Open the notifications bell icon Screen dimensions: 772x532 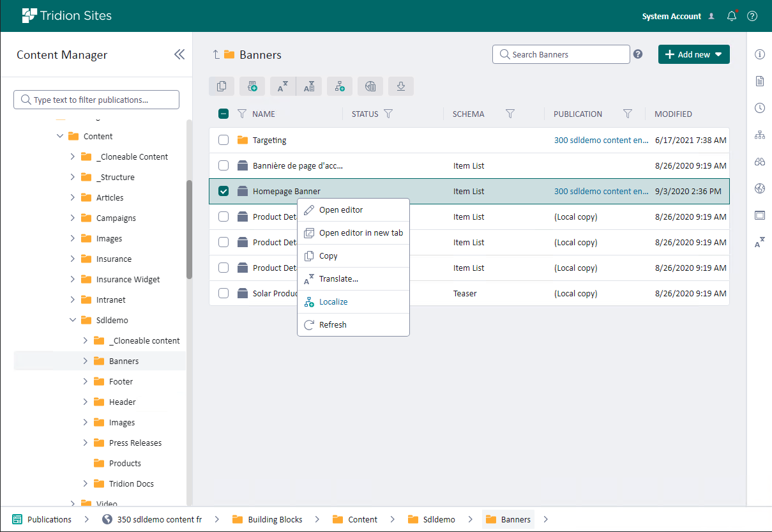click(x=732, y=17)
